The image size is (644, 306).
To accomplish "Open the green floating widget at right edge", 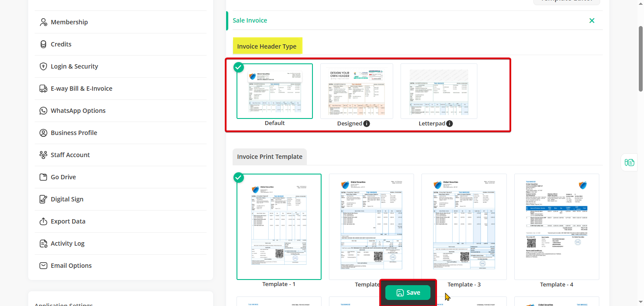I will [x=630, y=162].
